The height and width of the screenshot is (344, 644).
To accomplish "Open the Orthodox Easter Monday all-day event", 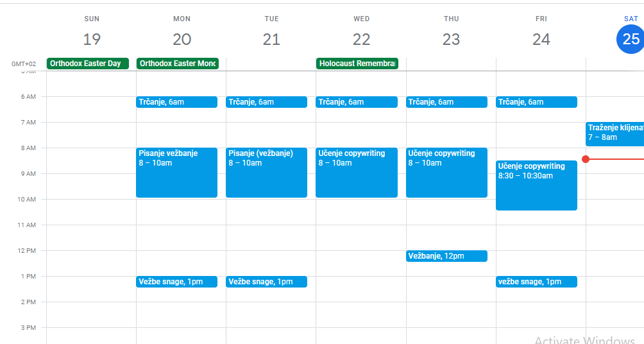I will pos(178,64).
